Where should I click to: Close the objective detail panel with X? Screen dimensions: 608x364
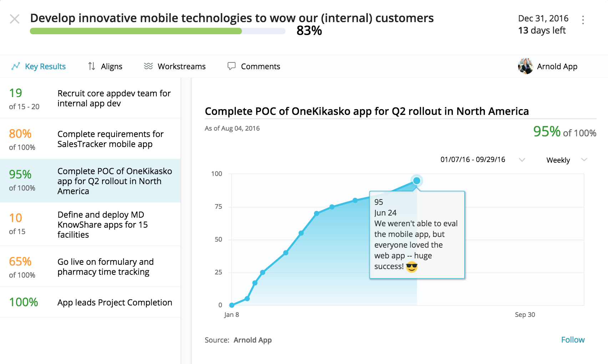click(x=15, y=19)
